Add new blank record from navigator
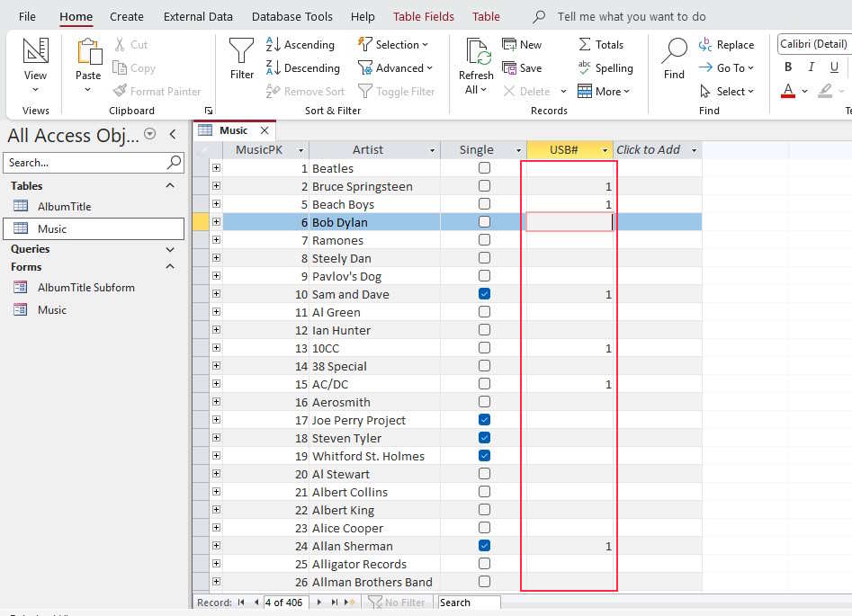This screenshot has width=852, height=616. (x=350, y=603)
